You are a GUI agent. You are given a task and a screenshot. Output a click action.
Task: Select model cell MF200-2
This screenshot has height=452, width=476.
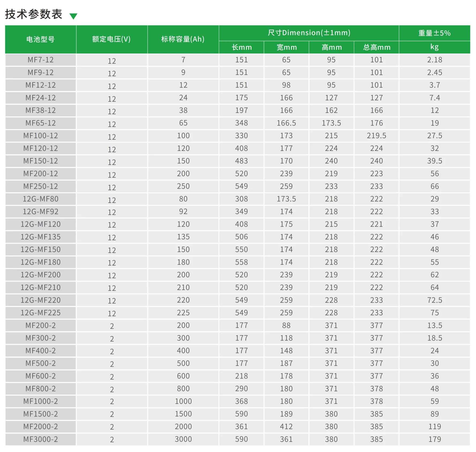pyautogui.click(x=41, y=325)
